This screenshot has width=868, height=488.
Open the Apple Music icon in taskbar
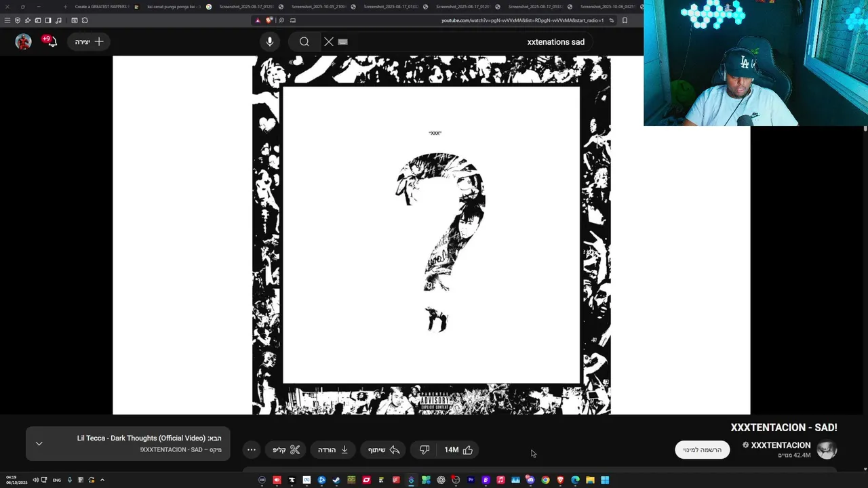pyautogui.click(x=500, y=481)
